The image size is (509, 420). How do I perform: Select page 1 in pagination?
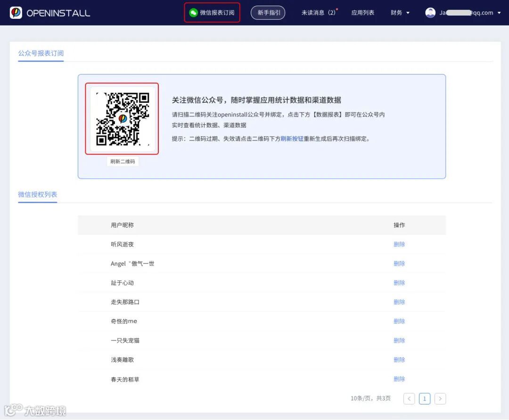pos(425,399)
